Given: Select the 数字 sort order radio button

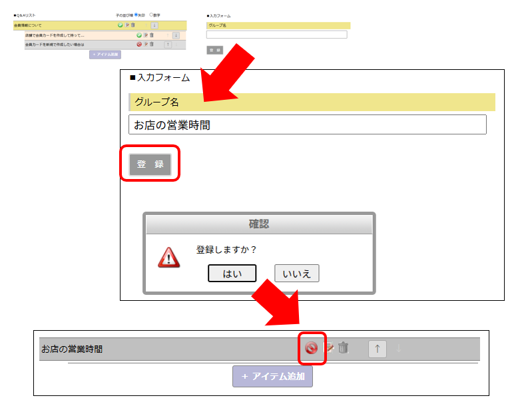Looking at the screenshot, I should (151, 14).
